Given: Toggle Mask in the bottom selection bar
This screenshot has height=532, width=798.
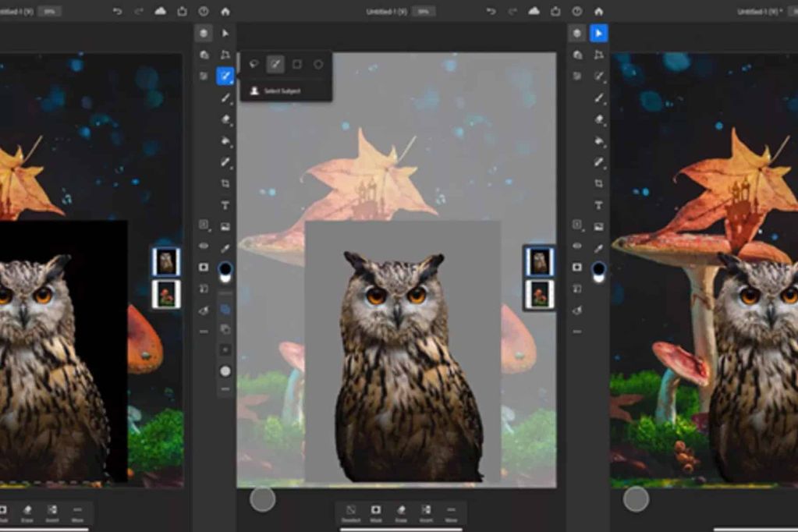Looking at the screenshot, I should [376, 511].
